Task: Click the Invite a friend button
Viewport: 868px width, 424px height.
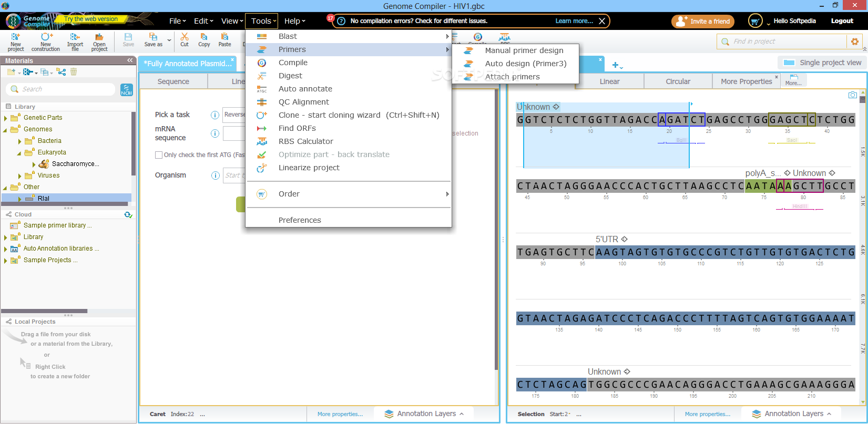Action: point(703,22)
